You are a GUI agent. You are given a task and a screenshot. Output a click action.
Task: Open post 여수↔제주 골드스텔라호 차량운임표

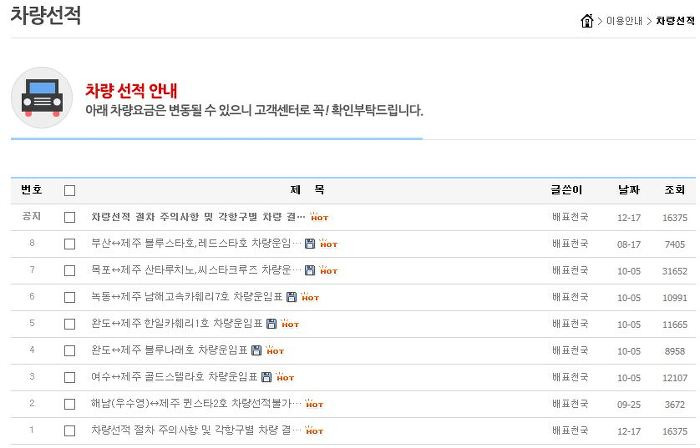174,377
